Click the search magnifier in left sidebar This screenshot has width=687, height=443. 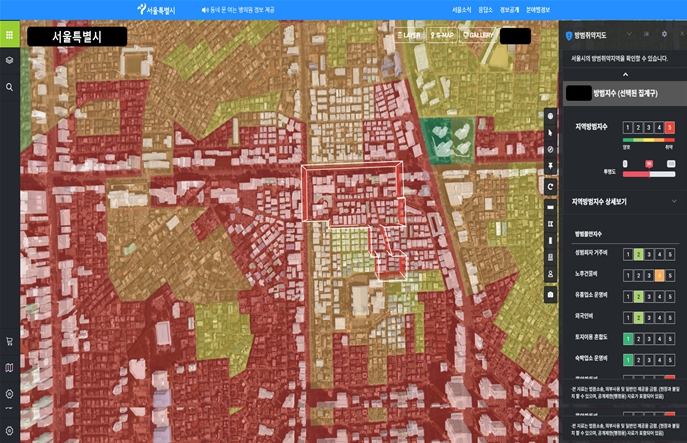pos(9,88)
